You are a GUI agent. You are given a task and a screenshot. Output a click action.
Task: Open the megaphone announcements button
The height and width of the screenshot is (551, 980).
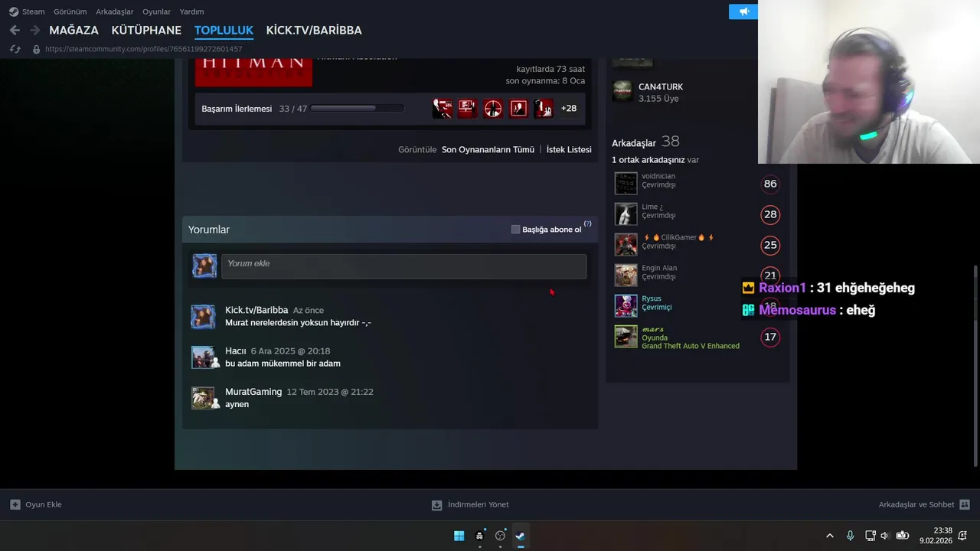click(x=743, y=11)
